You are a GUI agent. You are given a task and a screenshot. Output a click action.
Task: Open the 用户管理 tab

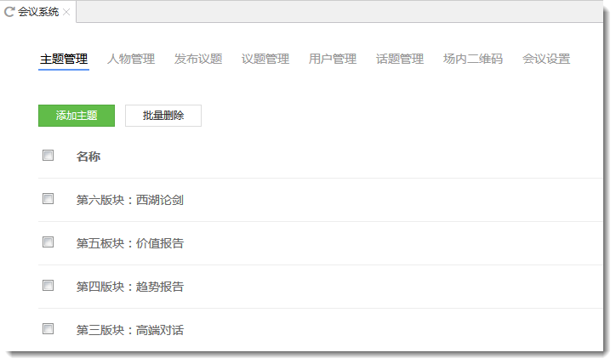point(333,59)
